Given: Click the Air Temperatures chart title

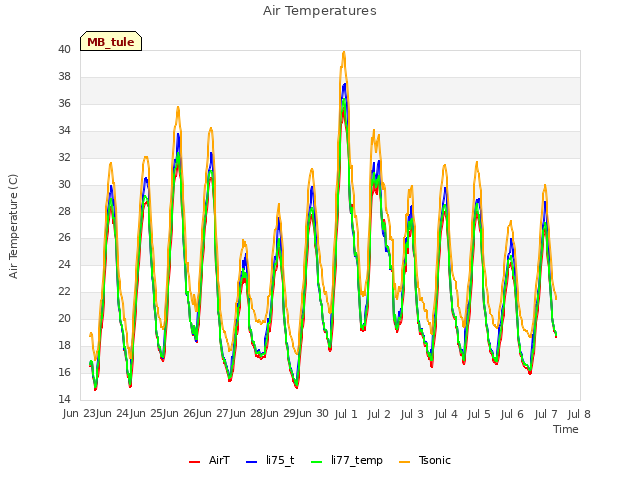Looking at the screenshot, I should tap(320, 11).
